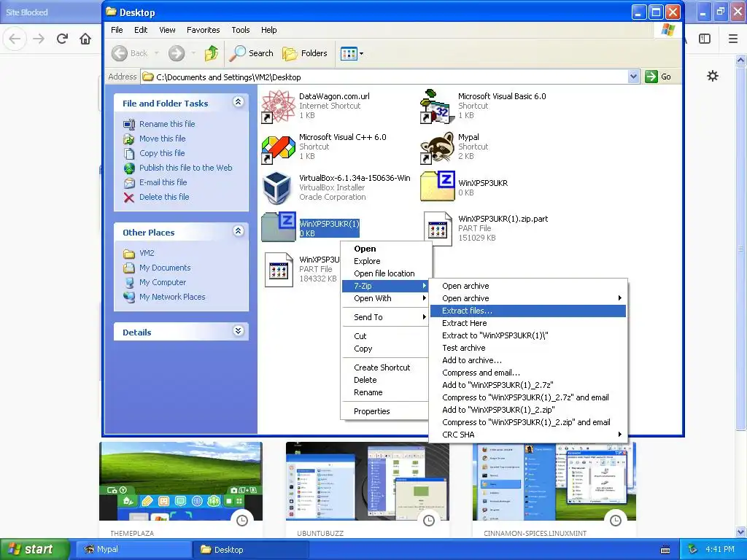
Task: Open the View menu
Action: (167, 30)
